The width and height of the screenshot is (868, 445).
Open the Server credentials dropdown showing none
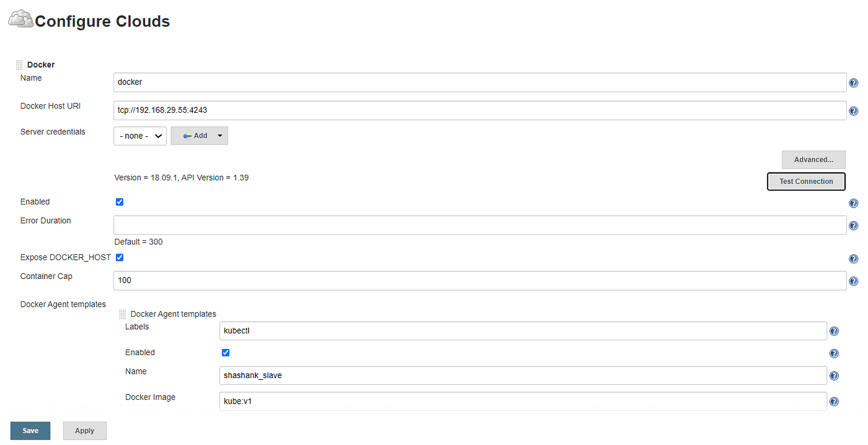point(139,135)
